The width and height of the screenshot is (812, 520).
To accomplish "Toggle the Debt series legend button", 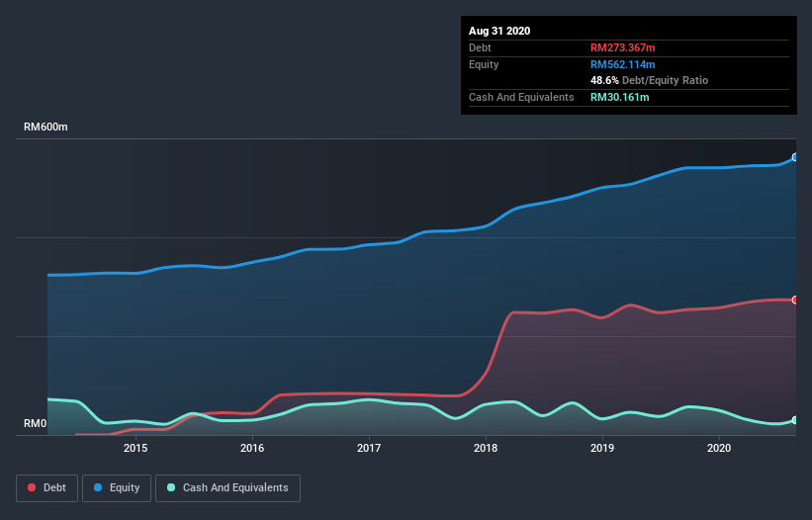I will pyautogui.click(x=46, y=488).
